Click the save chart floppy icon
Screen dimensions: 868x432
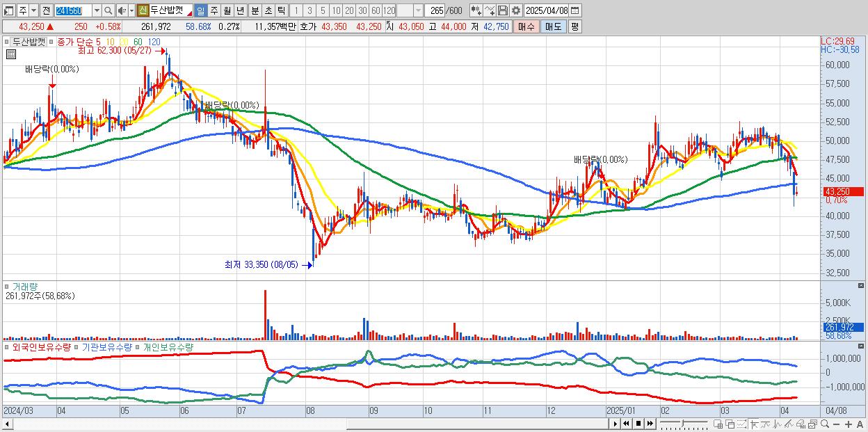[x=503, y=10]
